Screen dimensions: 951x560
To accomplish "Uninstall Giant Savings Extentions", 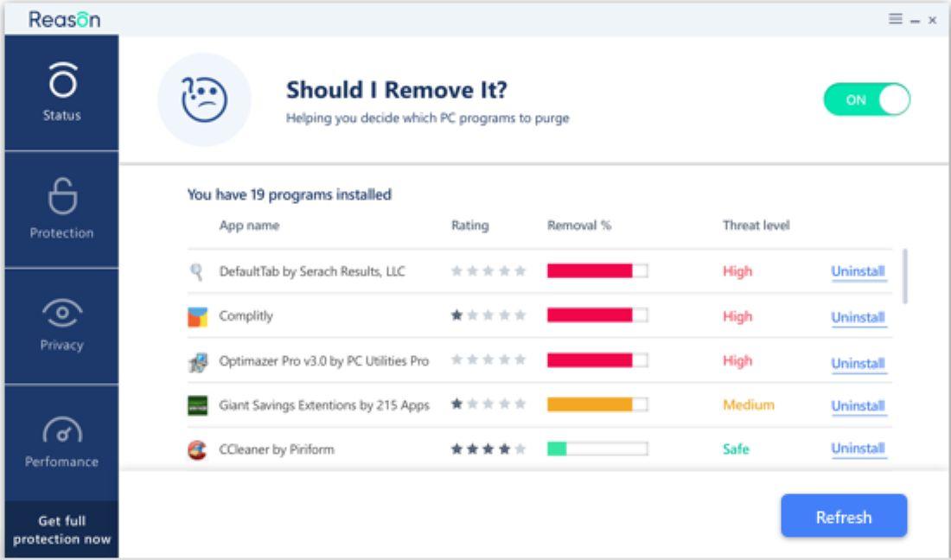I will 858,405.
